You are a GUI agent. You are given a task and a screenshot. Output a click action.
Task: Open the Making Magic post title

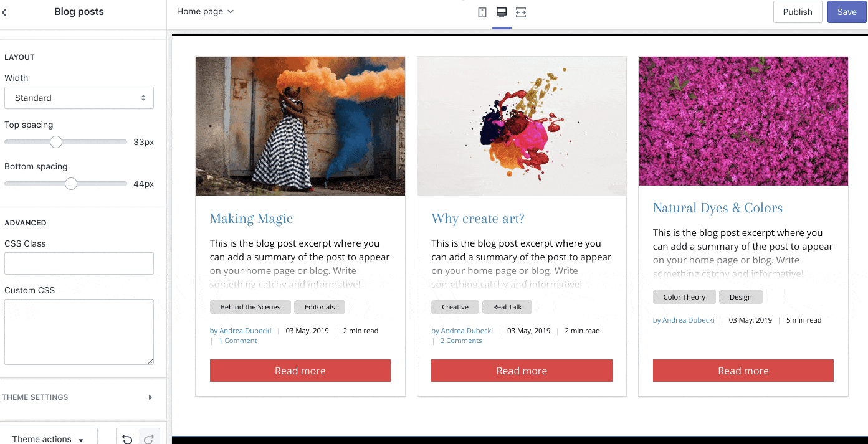(251, 219)
